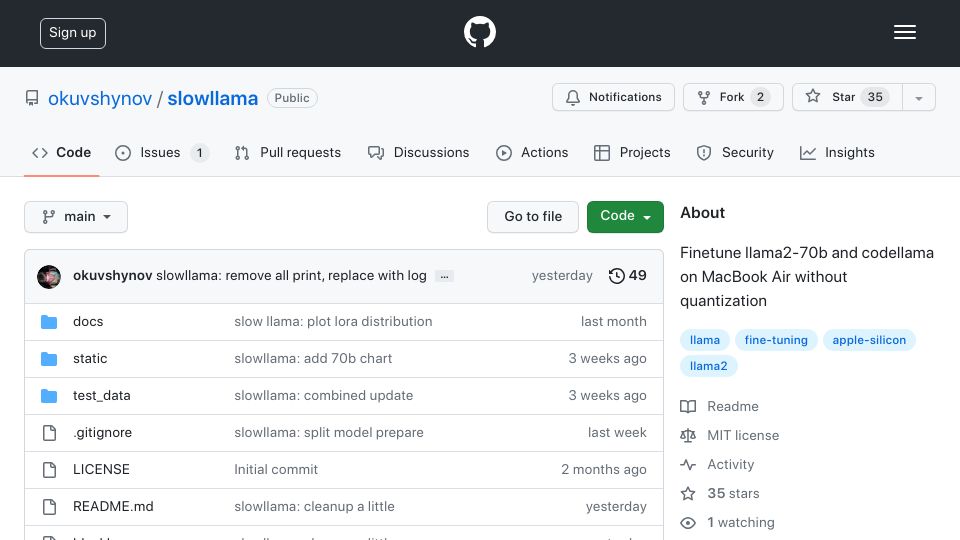Image resolution: width=960 pixels, height=540 pixels.
Task: Open the MIT license link
Action: pyautogui.click(x=743, y=435)
